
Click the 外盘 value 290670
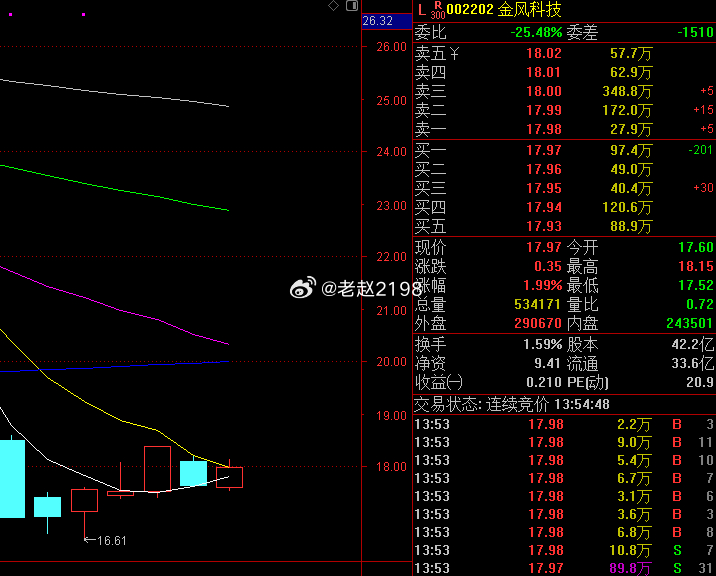(x=537, y=323)
